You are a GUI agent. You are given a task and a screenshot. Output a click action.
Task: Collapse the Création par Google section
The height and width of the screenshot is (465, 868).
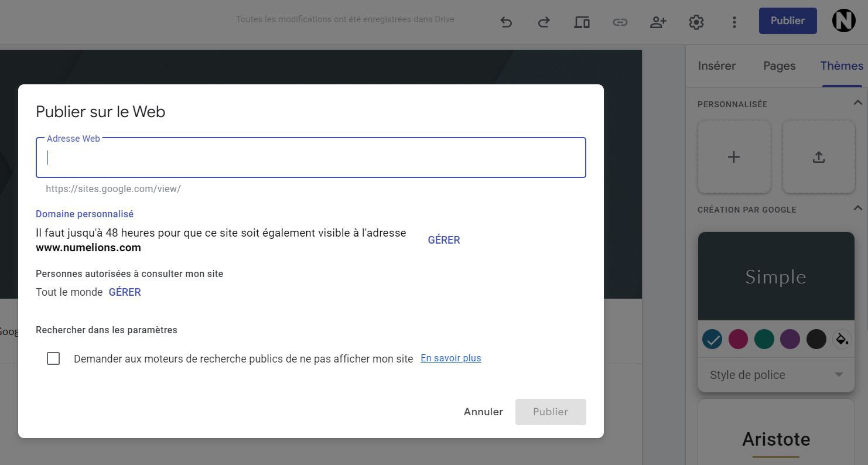point(857,208)
